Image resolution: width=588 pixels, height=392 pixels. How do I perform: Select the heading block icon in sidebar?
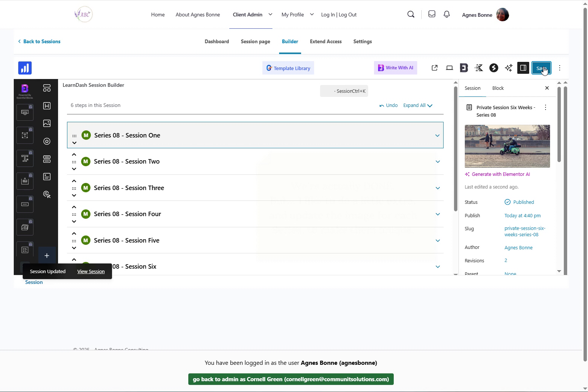(47, 106)
